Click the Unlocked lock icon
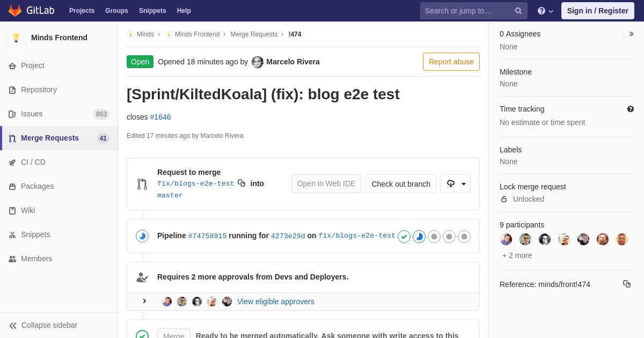Viewport: 644px width, 338px height. click(x=504, y=199)
